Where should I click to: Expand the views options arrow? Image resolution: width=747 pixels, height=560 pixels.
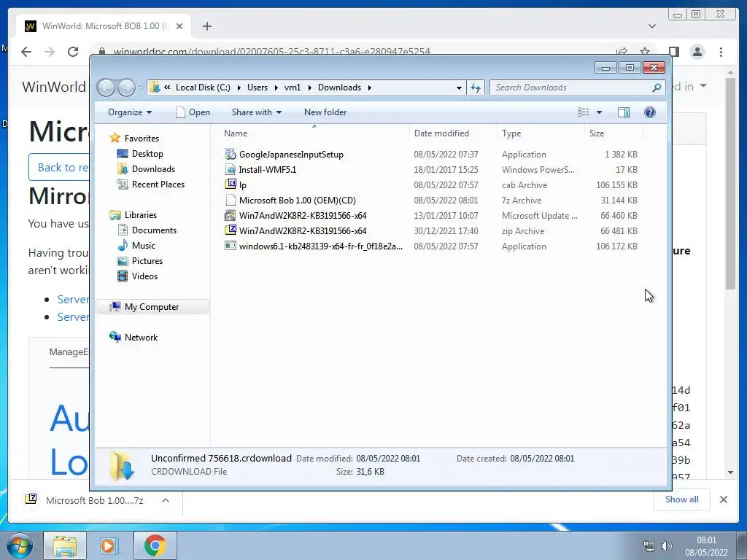coord(599,112)
